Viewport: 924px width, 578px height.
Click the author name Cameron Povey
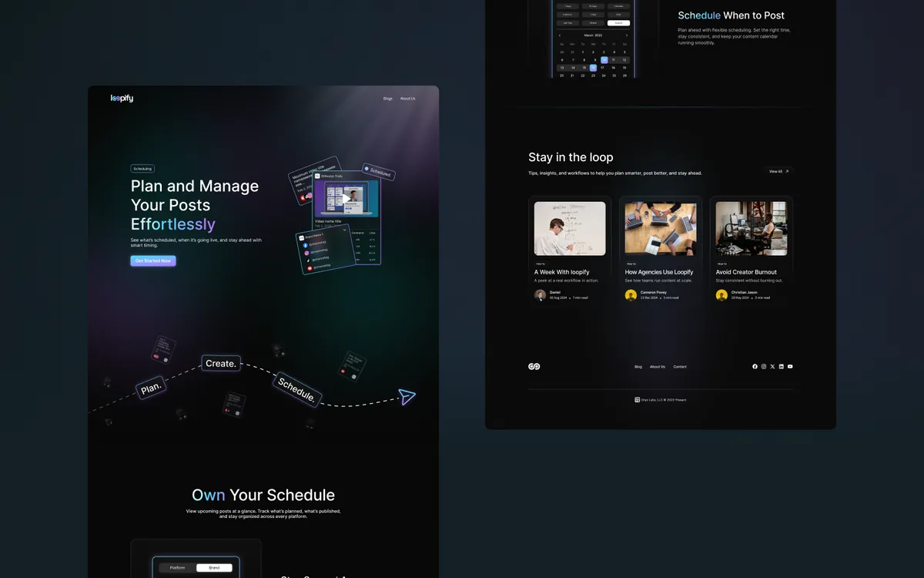[x=654, y=292]
